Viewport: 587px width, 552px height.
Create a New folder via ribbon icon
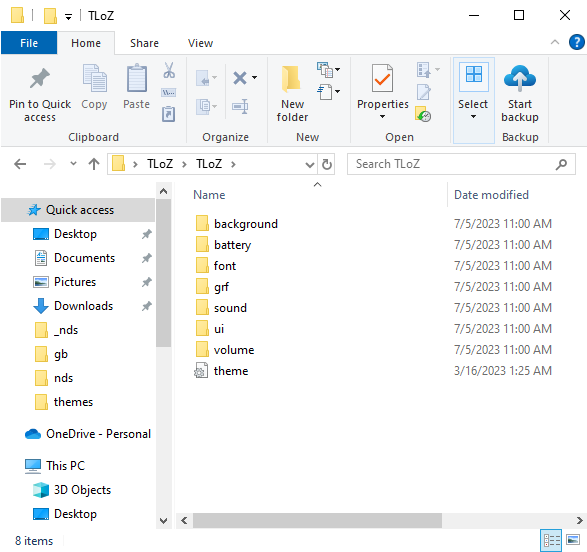(x=292, y=79)
